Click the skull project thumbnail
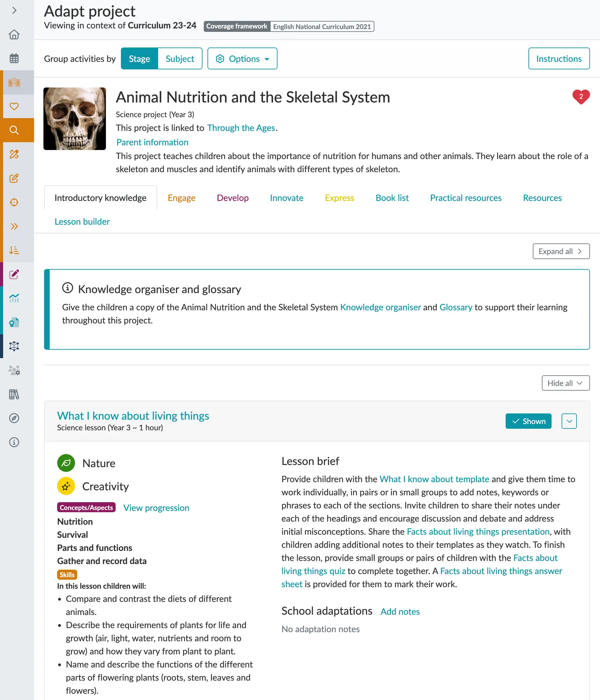 [x=75, y=118]
